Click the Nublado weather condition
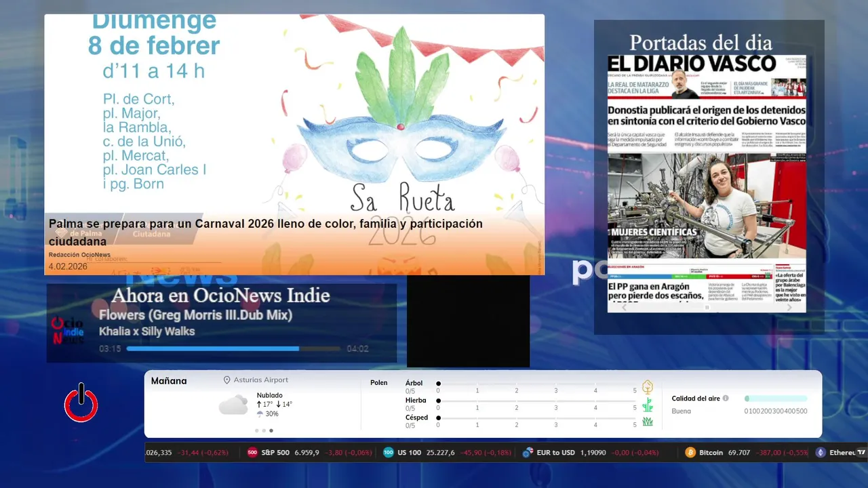This screenshot has width=868, height=488. [270, 395]
